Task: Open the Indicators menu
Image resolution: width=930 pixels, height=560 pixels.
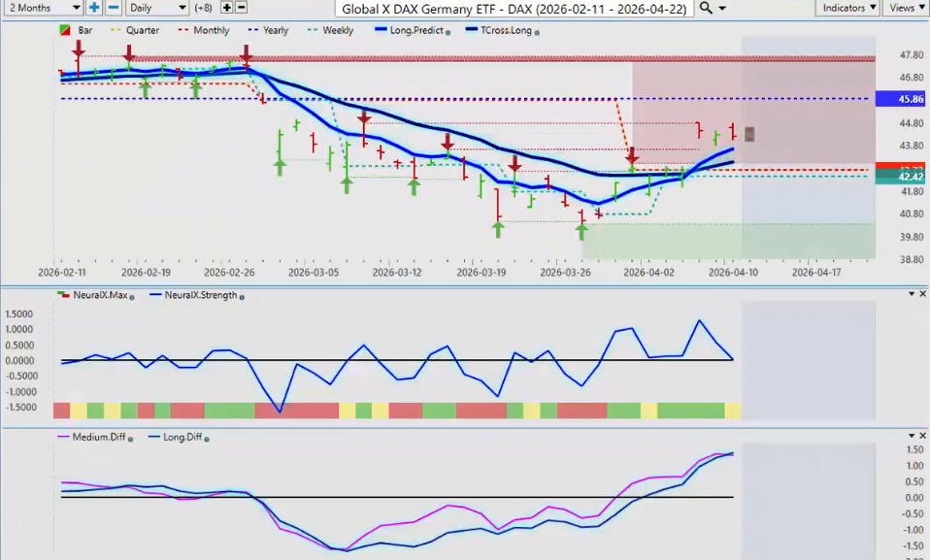Action: 847,8
